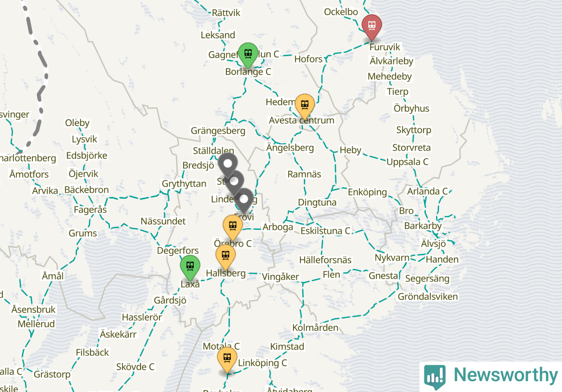Open the yellow train marker at Avesta centrum
The width and height of the screenshot is (562, 392).
click(x=305, y=106)
